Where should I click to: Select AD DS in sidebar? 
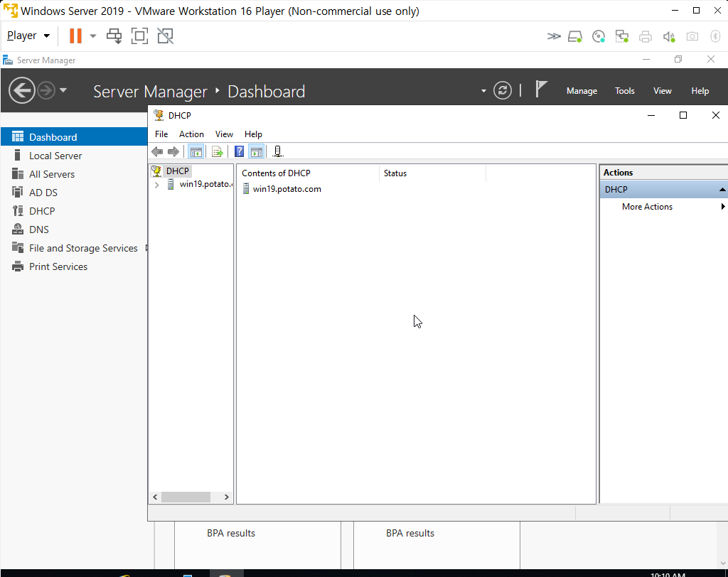pos(74,193)
